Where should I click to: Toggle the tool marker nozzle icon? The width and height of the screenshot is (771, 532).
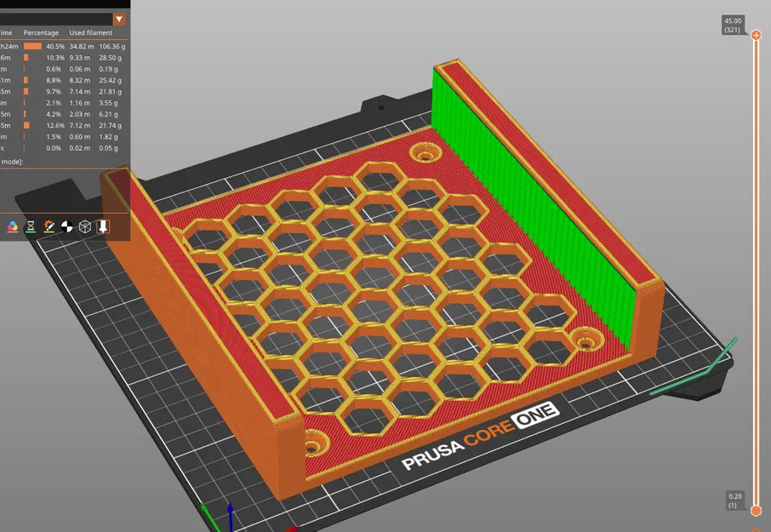click(x=103, y=226)
